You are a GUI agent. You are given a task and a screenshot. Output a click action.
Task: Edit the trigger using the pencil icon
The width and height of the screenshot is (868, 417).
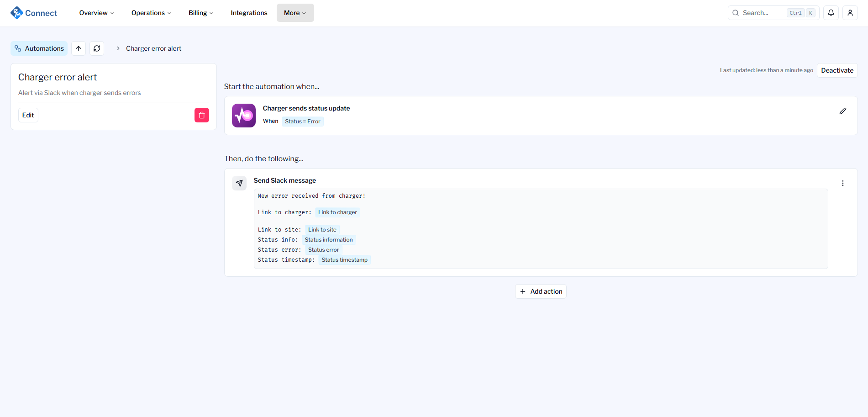(843, 111)
